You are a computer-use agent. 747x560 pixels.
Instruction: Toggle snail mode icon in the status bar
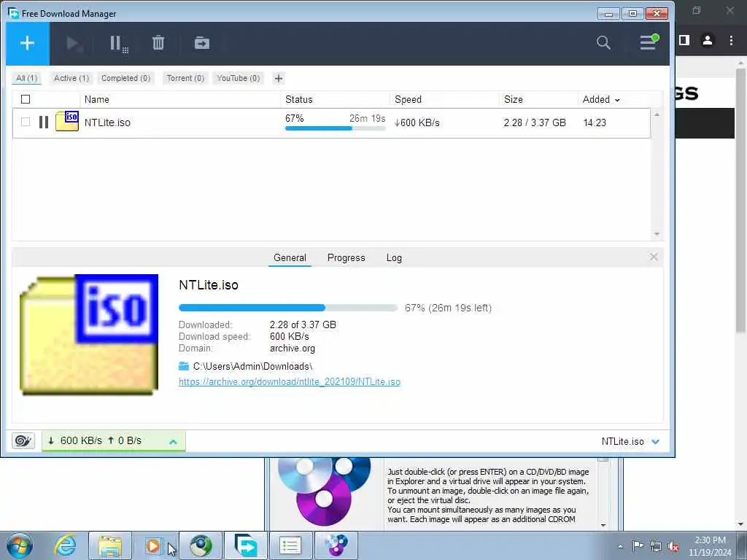[x=23, y=440]
